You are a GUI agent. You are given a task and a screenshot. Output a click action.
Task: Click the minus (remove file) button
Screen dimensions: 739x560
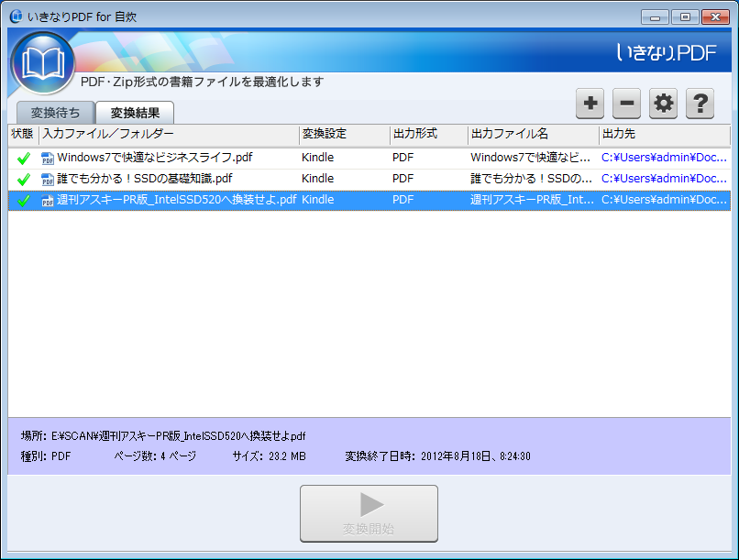626,104
